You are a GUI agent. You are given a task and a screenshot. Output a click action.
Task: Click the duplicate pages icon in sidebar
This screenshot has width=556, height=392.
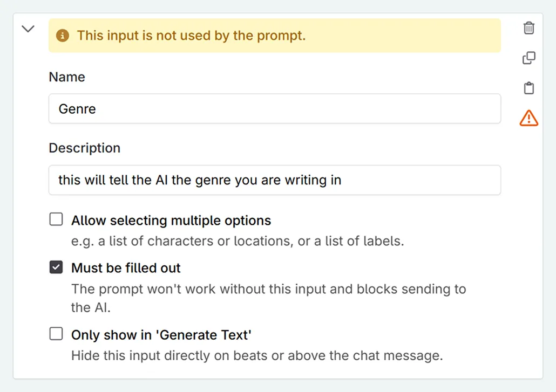click(x=528, y=58)
